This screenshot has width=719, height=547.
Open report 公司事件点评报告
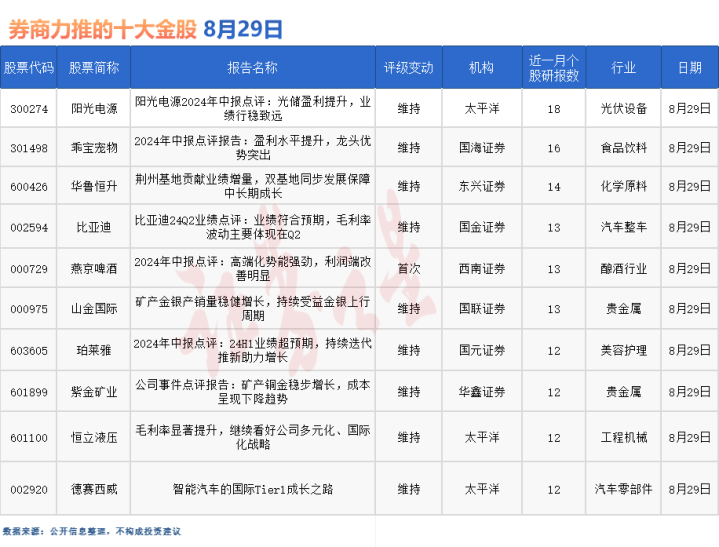tap(253, 392)
